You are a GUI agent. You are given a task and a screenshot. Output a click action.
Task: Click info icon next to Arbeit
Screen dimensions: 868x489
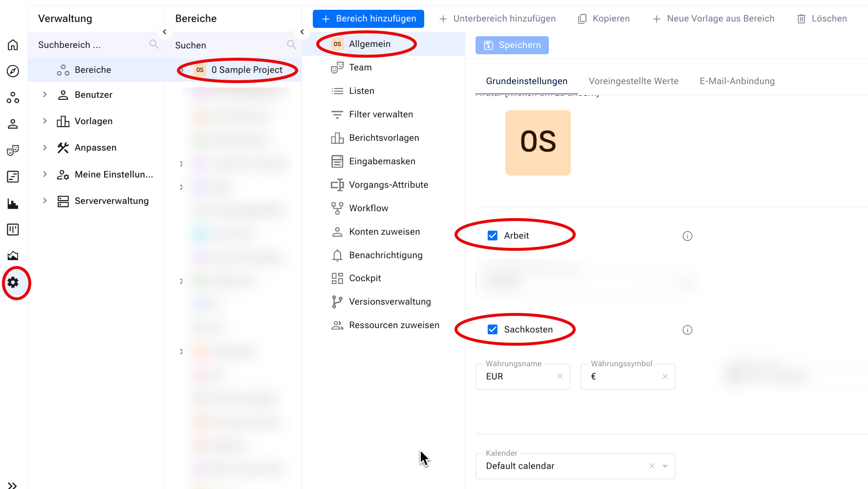(x=687, y=236)
